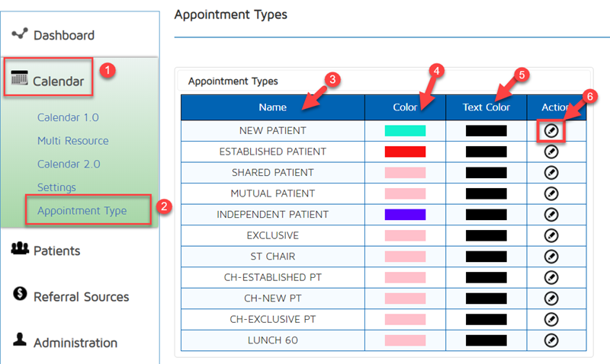Image resolution: width=610 pixels, height=364 pixels.
Task: Click edit pencil for ST CHAIR
Action: pos(552,257)
